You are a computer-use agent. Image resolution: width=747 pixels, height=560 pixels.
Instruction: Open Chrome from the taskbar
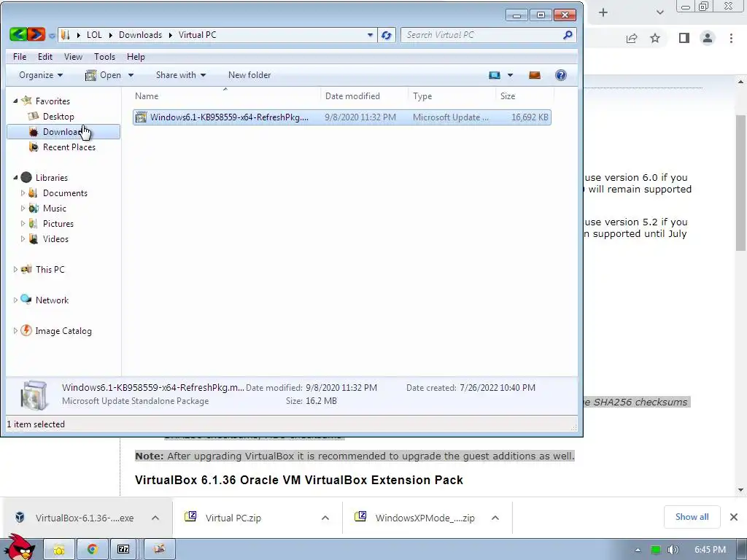pyautogui.click(x=93, y=549)
